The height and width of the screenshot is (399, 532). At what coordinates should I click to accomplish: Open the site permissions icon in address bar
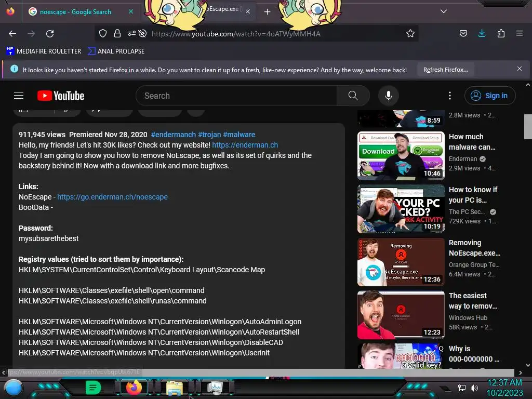tap(131, 33)
